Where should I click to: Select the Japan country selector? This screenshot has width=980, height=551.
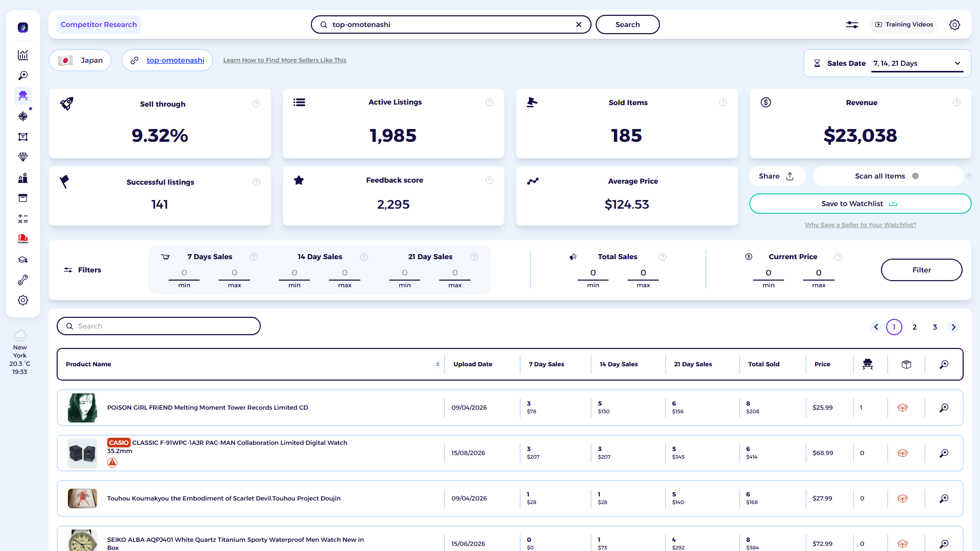pyautogui.click(x=81, y=60)
